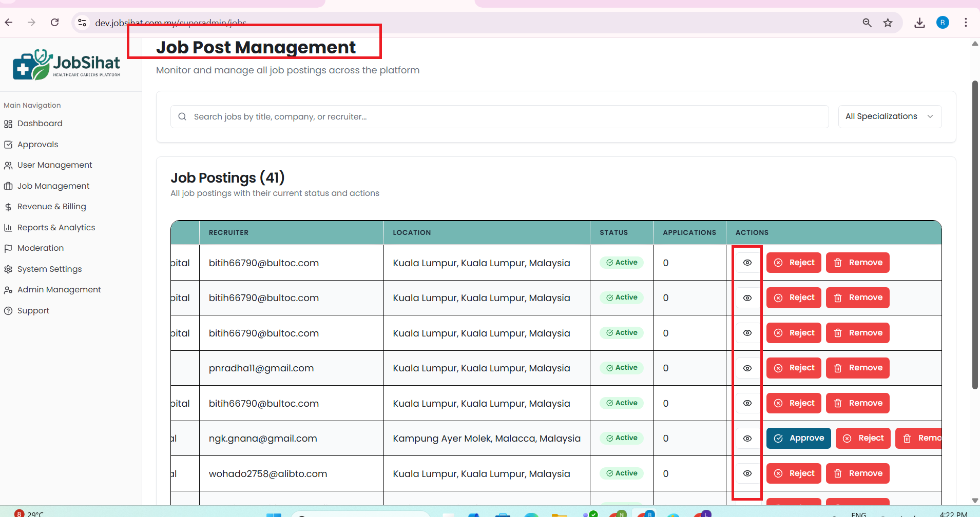The image size is (980, 517).
Task: Click eye icon for pnradha11@gmail.com row
Action: [747, 368]
